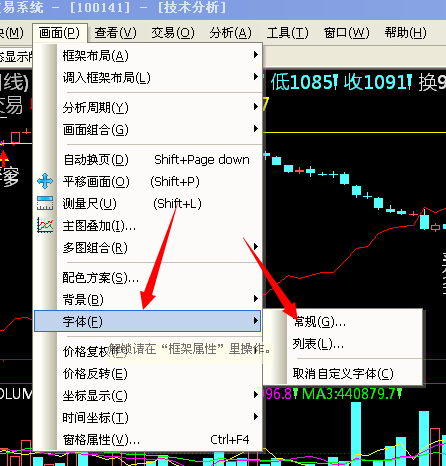Click the 测量尺 ruler icon
Viewport: 446px width, 466px height.
45,203
